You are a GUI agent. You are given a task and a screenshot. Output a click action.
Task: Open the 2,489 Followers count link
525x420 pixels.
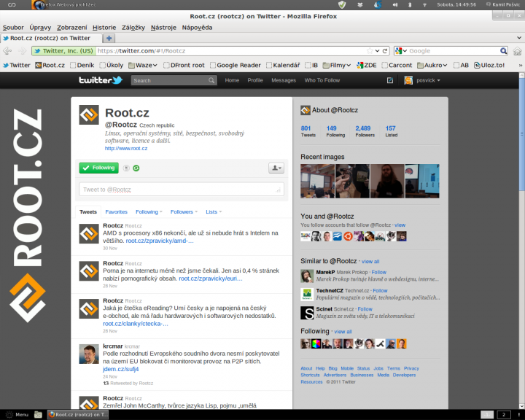(365, 131)
